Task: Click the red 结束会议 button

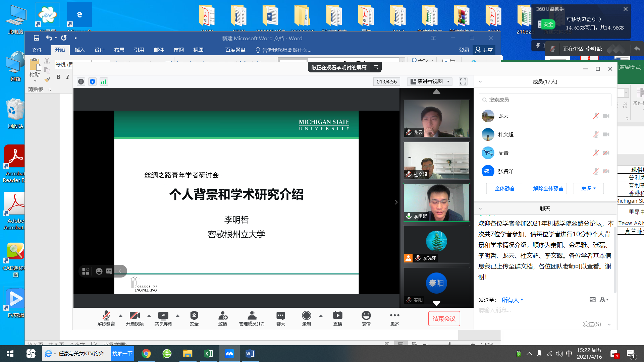Action: [444, 319]
